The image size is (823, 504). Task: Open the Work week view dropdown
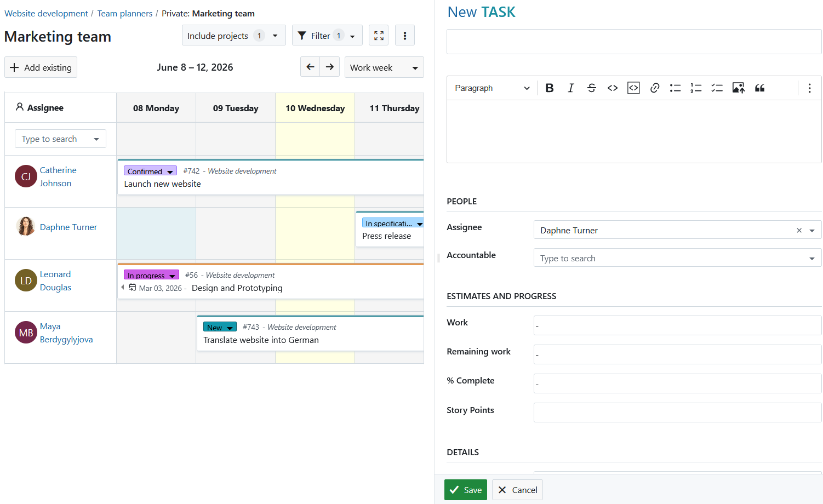coord(384,67)
